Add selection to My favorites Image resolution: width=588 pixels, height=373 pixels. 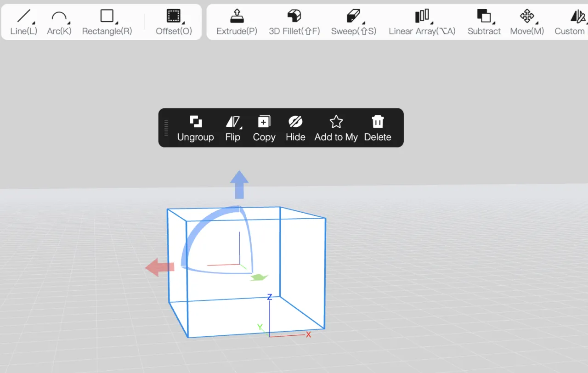[x=336, y=128]
